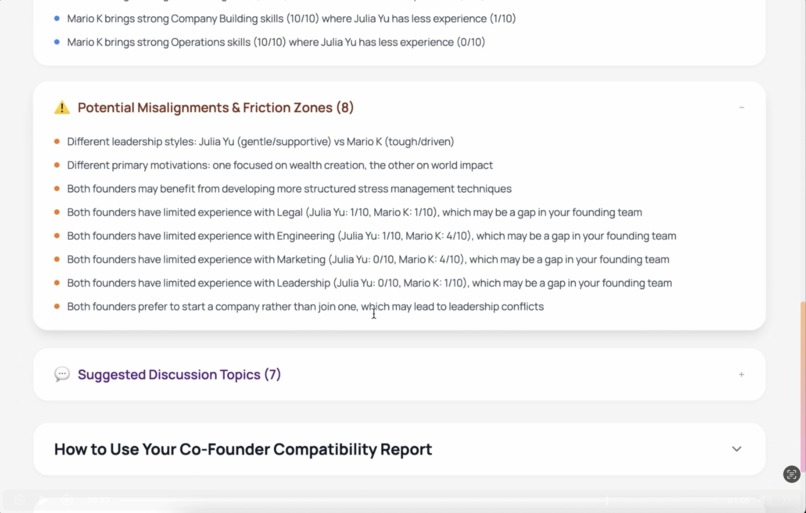Select the limited experience with Legal line
The height and width of the screenshot is (513, 806).
pos(355,212)
